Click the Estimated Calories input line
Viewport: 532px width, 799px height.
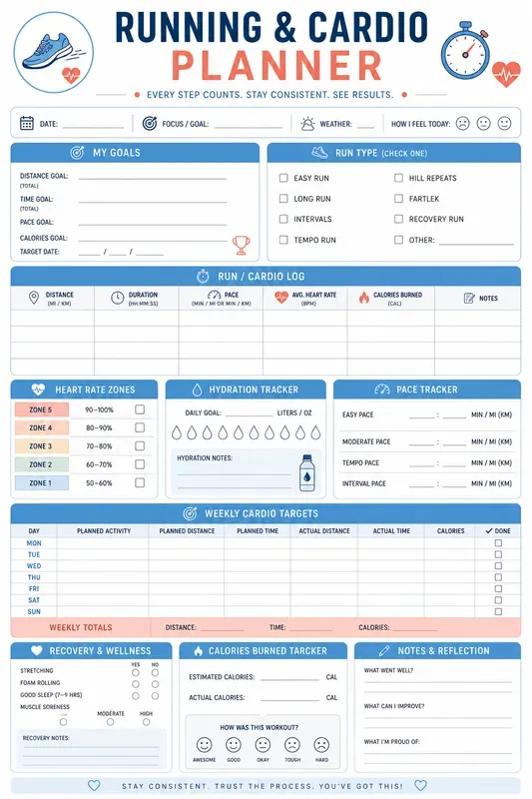(x=289, y=679)
